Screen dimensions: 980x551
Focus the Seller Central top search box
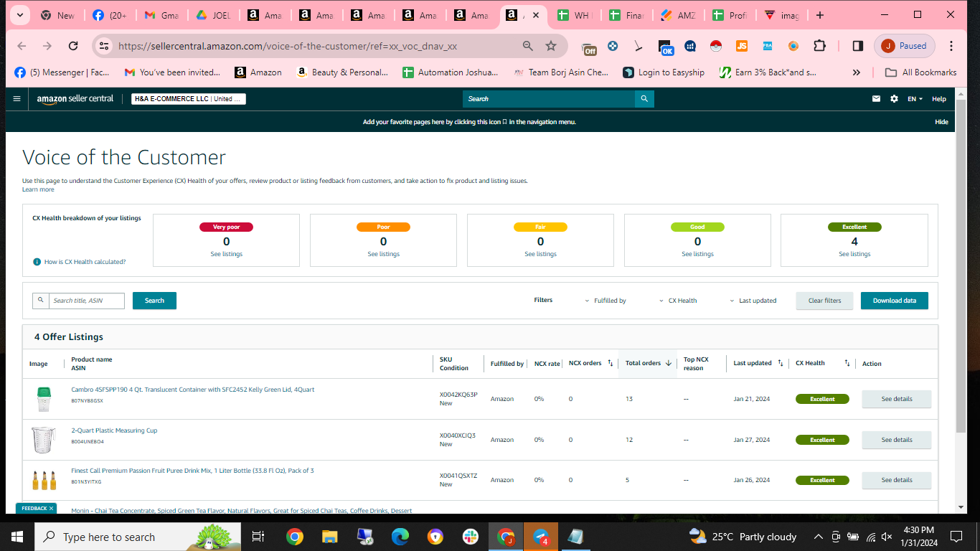point(549,99)
